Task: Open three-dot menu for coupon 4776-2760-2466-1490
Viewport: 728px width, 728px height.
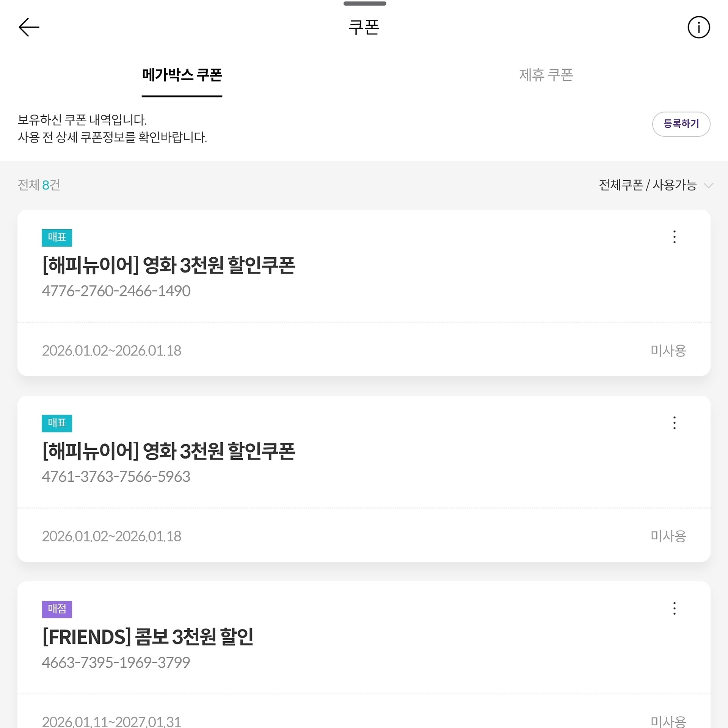Action: 674,237
